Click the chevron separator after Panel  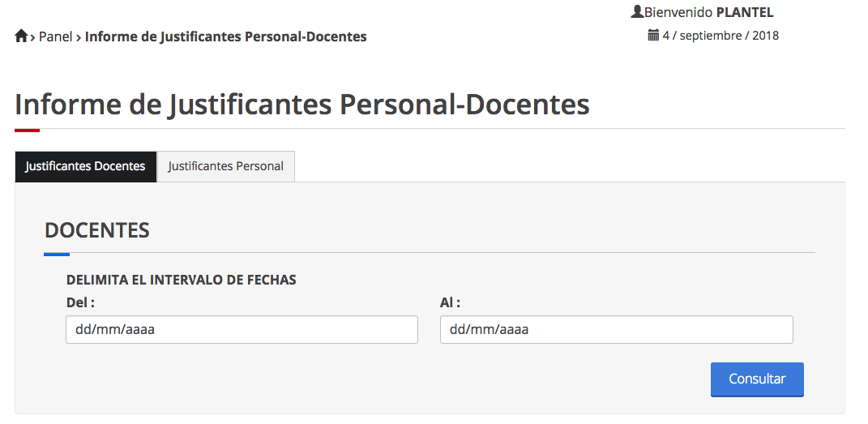pyautogui.click(x=79, y=37)
